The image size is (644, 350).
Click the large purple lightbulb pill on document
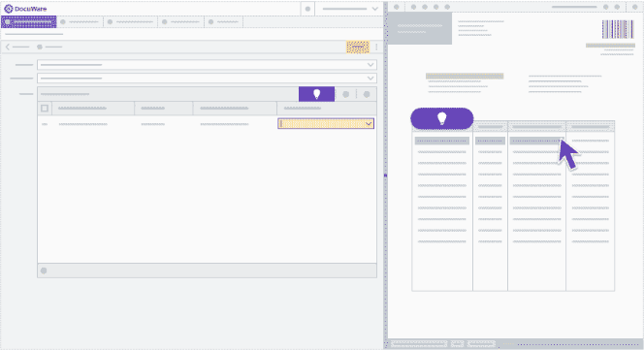coord(442,118)
